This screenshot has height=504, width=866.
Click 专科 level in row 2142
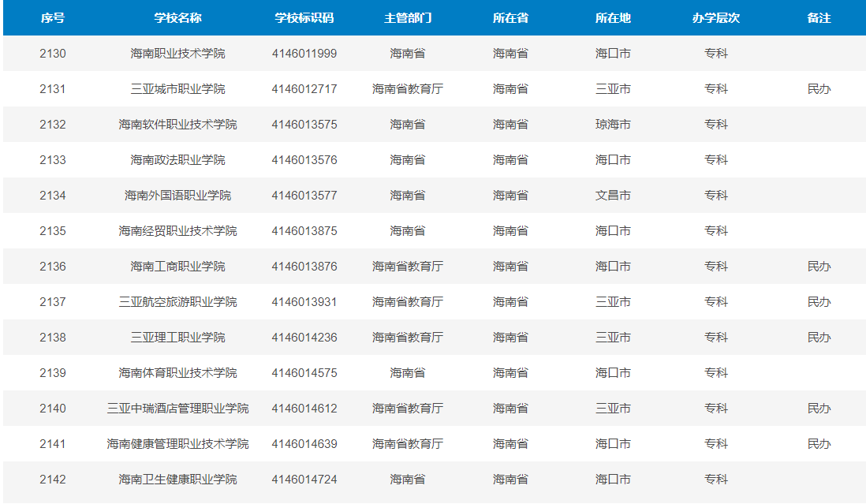[x=716, y=480]
